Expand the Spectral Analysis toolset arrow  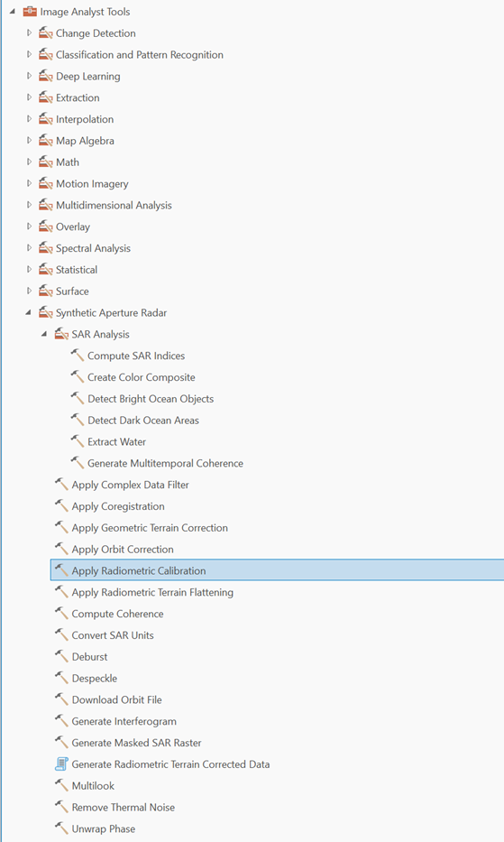pos(29,247)
